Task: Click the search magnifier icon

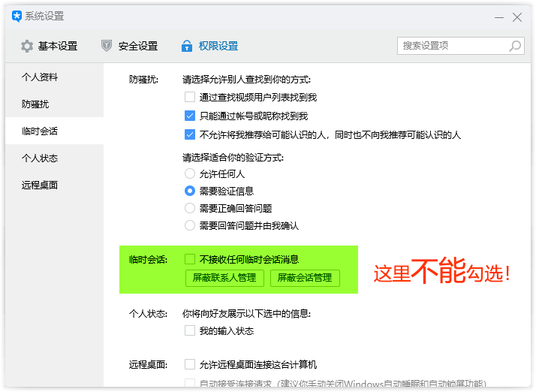Action: (x=515, y=46)
